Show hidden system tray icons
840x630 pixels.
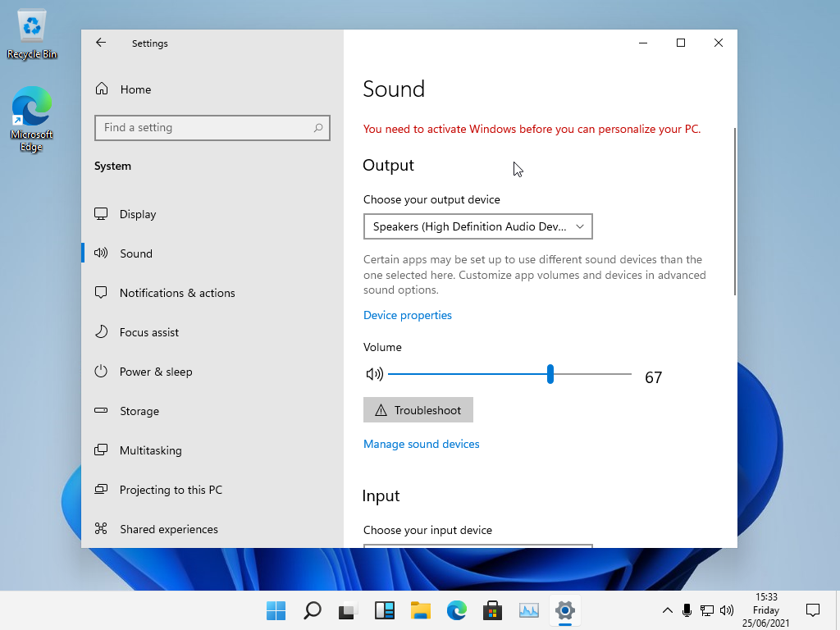(668, 610)
